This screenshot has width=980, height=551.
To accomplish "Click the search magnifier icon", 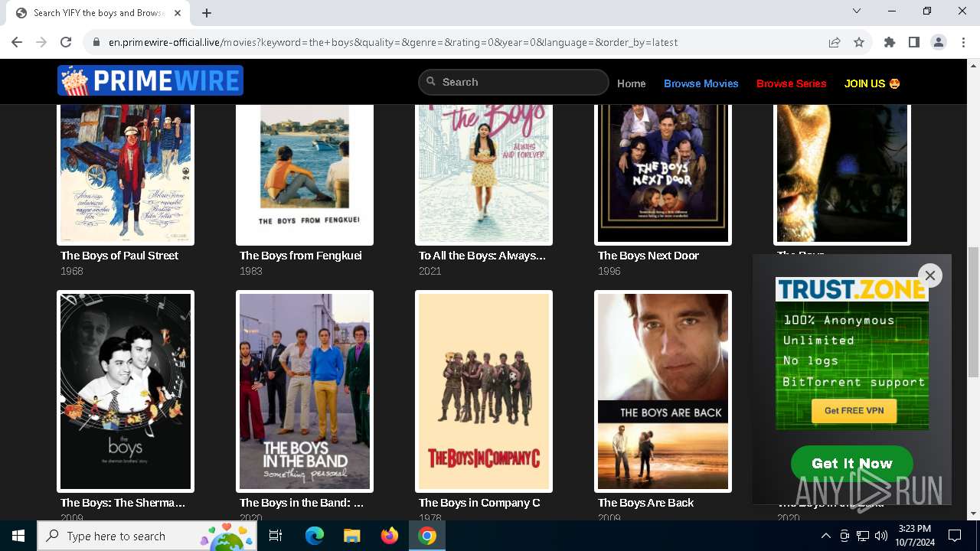I will pyautogui.click(x=431, y=82).
